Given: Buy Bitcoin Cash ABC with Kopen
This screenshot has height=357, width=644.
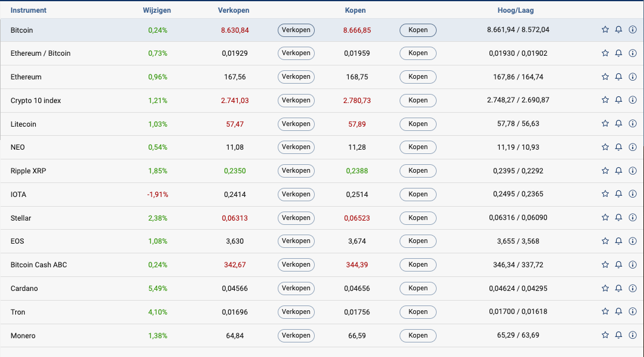Looking at the screenshot, I should pos(418,265).
